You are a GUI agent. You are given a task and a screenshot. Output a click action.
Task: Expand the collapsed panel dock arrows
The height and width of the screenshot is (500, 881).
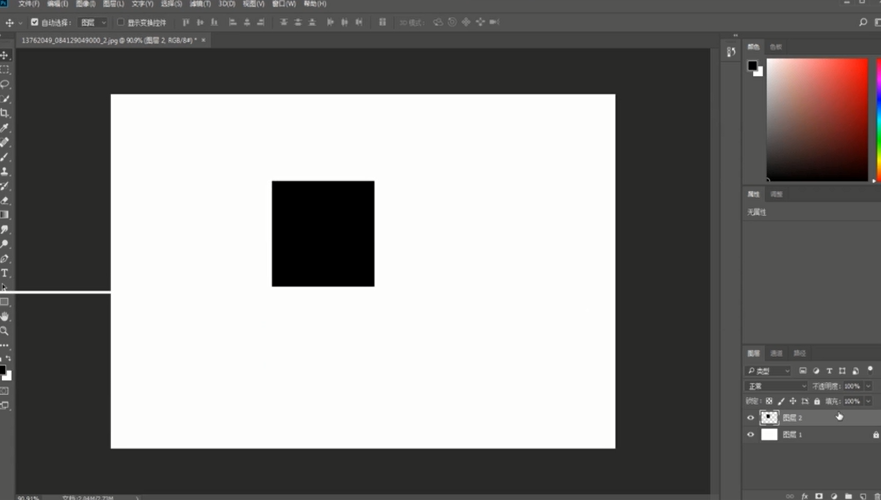coord(735,35)
